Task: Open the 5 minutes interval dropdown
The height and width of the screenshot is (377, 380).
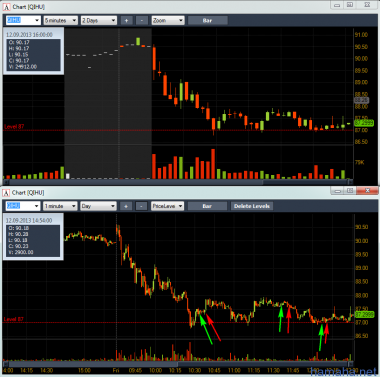Action: 61,20
